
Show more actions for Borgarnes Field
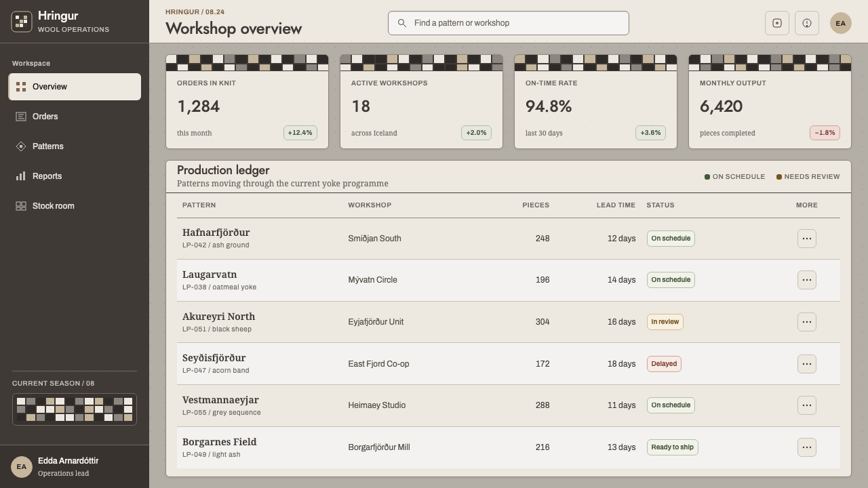pyautogui.click(x=807, y=447)
